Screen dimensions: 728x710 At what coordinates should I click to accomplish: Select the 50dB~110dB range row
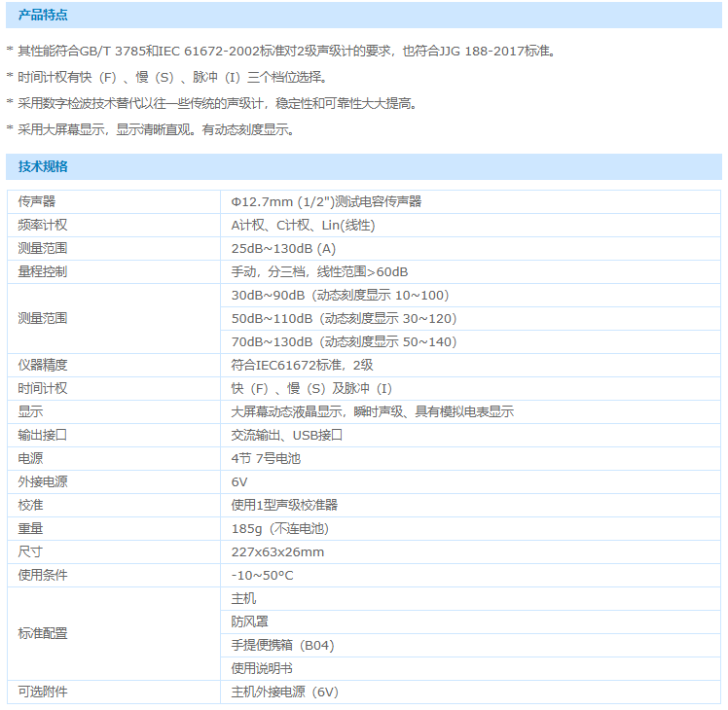pos(344,318)
